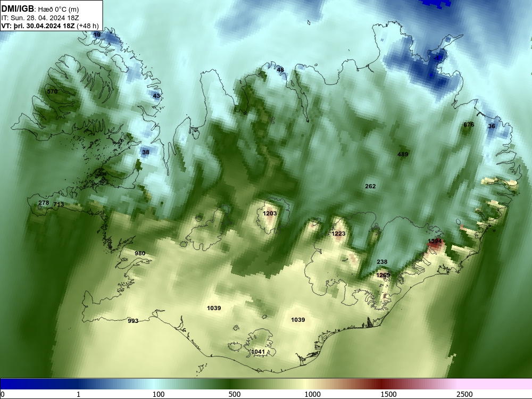This screenshot has height=399, width=532.
Task: Select the 262 value label
Action: coord(370,186)
